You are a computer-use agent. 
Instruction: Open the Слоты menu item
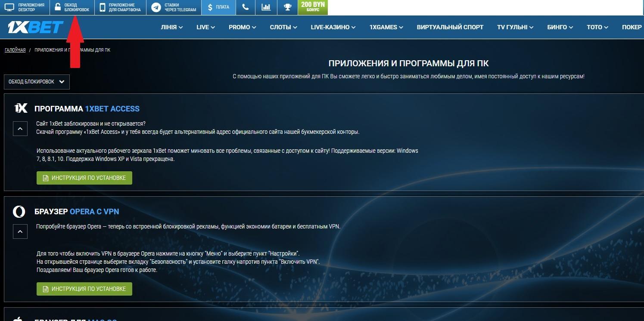coord(283,27)
